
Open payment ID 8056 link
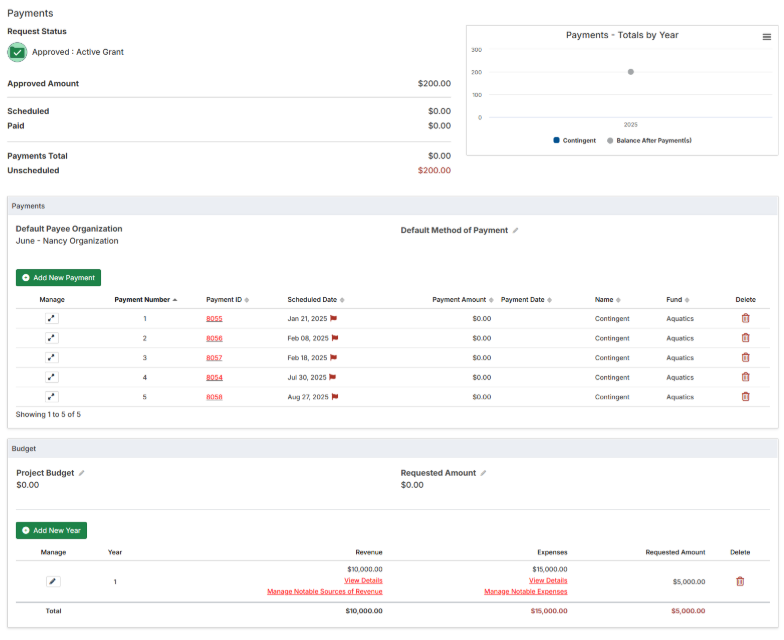[x=214, y=338]
